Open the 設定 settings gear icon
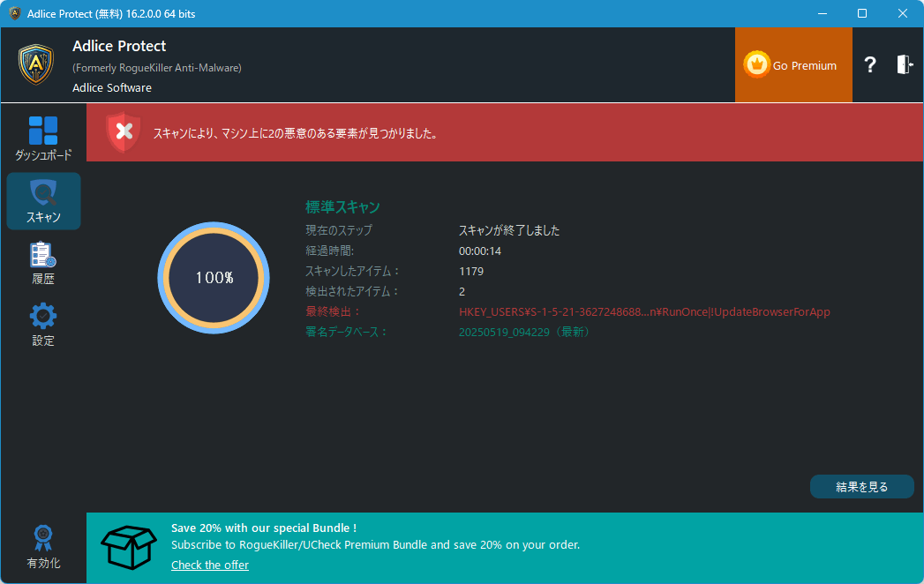Image resolution: width=924 pixels, height=584 pixels. [x=43, y=317]
